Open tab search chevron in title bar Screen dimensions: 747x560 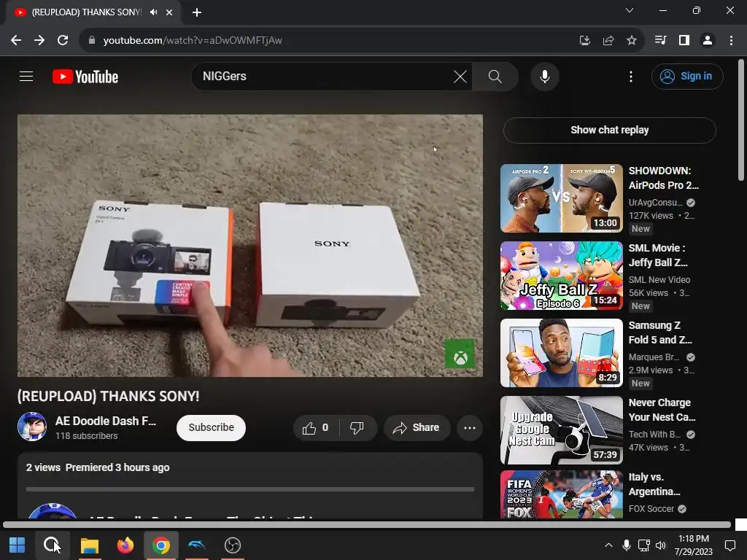coord(630,10)
